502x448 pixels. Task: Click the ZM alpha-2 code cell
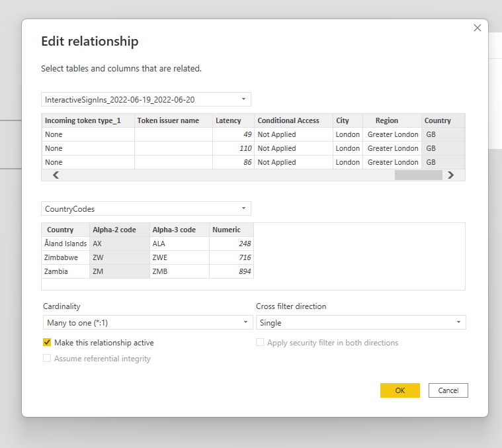coord(120,271)
